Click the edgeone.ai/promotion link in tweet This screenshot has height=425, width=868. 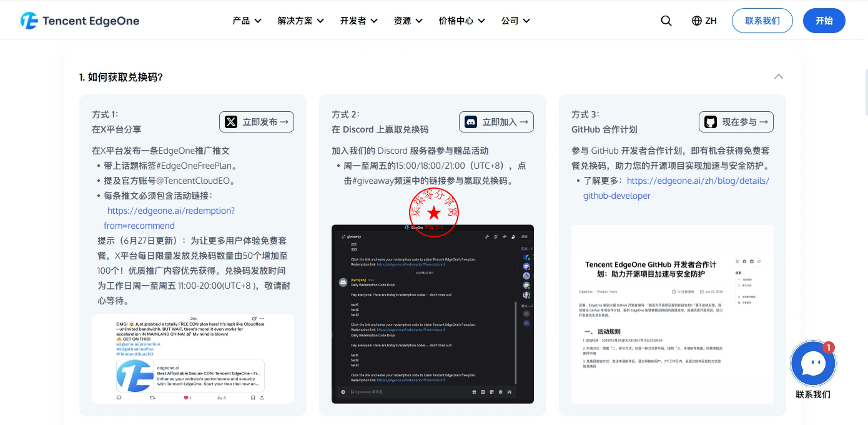point(138,344)
